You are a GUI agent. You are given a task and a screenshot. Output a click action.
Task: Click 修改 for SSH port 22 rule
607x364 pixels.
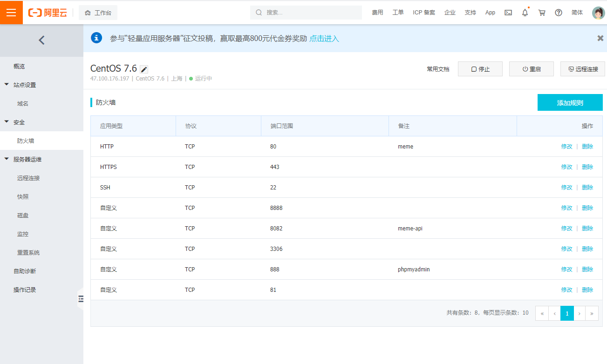tap(566, 187)
